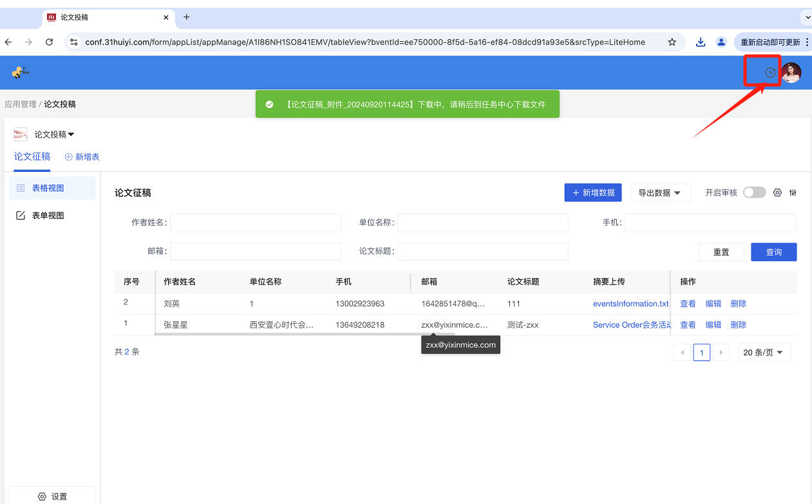Image resolution: width=812 pixels, height=504 pixels.
Task: Open column filter sliders icon
Action: pos(793,192)
